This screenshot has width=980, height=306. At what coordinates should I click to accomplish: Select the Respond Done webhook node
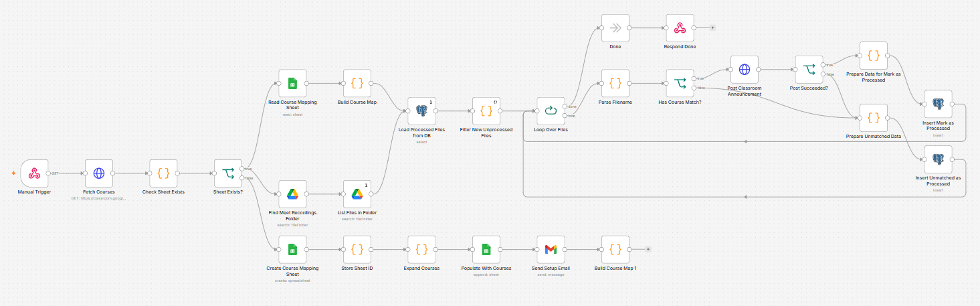(x=680, y=28)
